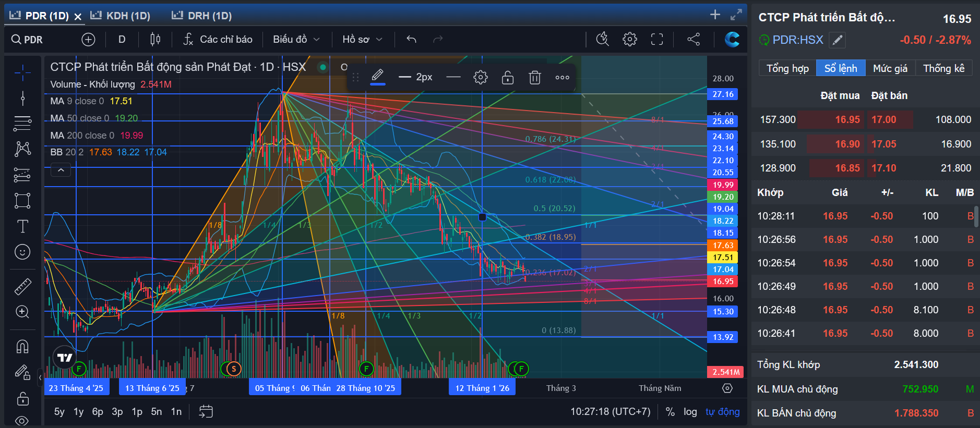This screenshot has width=980, height=428.
Task: Add a new chart tab with plus
Action: pos(715,15)
